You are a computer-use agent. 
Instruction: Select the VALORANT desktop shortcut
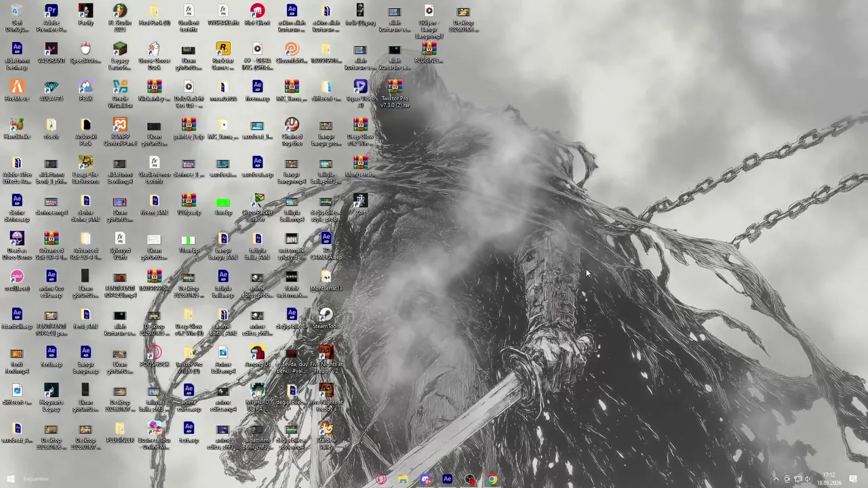click(52, 53)
